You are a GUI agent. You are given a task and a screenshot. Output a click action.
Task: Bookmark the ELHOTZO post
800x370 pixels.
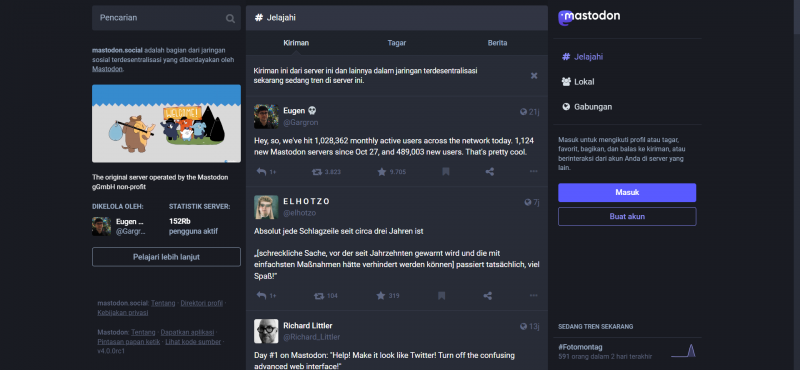coord(441,295)
